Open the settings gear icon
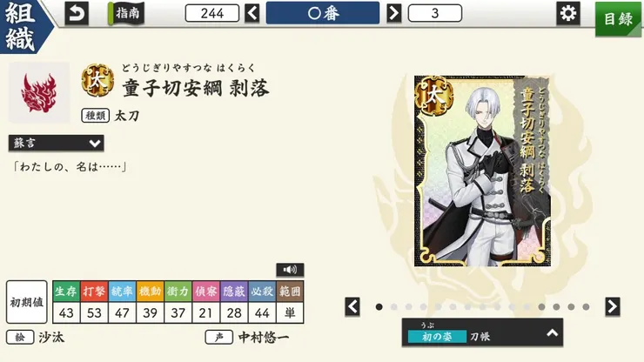644x362 pixels. click(x=568, y=14)
